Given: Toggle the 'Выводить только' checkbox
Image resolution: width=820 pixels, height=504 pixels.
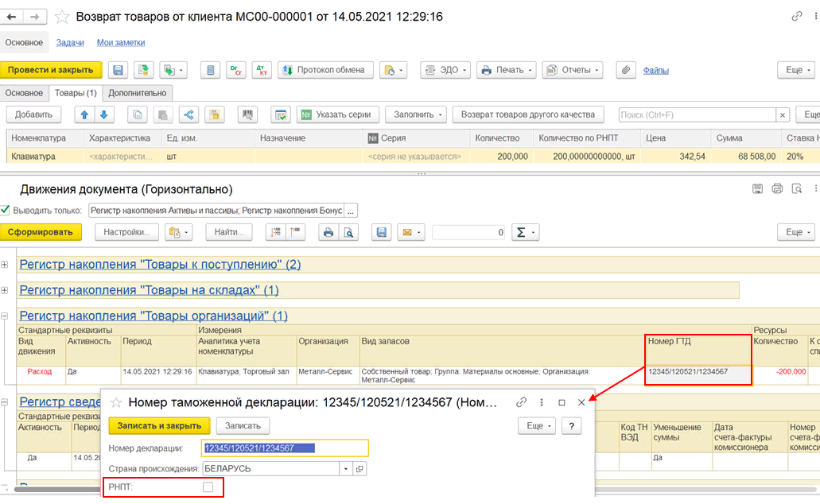Looking at the screenshot, I should (x=6, y=211).
